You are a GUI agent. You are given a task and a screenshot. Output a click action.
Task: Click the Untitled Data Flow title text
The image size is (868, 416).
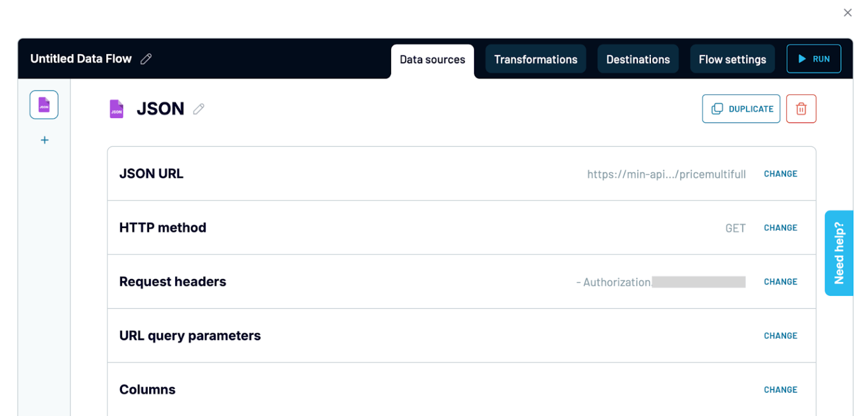pos(81,59)
